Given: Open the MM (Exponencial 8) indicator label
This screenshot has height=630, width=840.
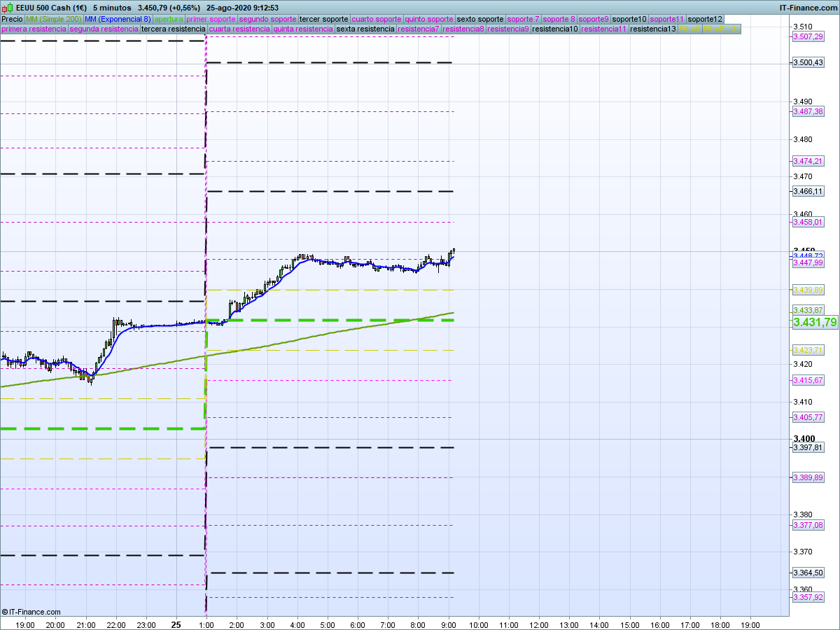Looking at the screenshot, I should pos(118,19).
